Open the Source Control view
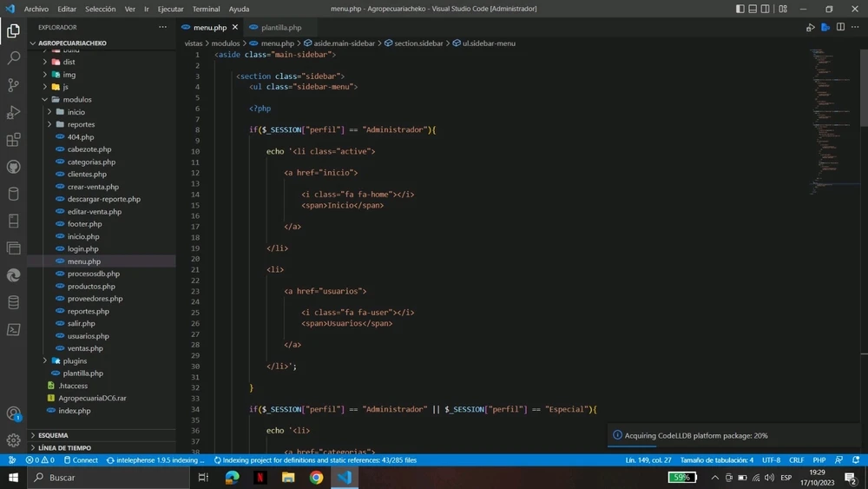The height and width of the screenshot is (489, 868). (13, 85)
